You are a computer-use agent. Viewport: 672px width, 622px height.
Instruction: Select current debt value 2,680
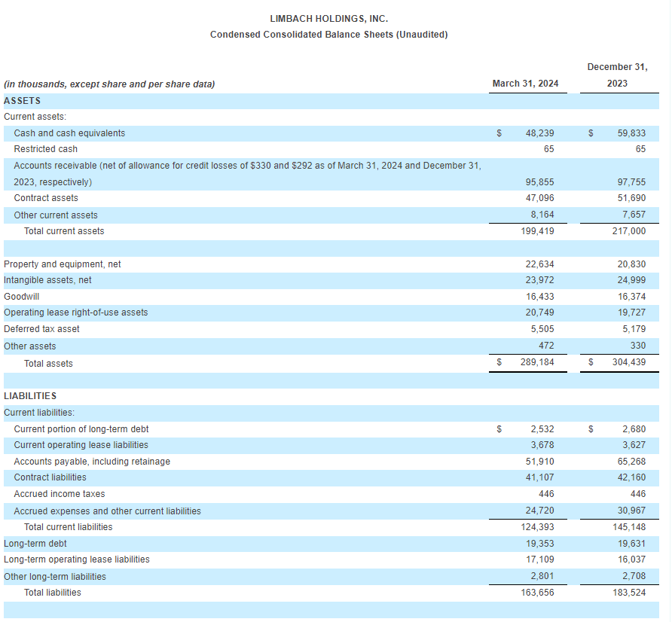tap(634, 429)
